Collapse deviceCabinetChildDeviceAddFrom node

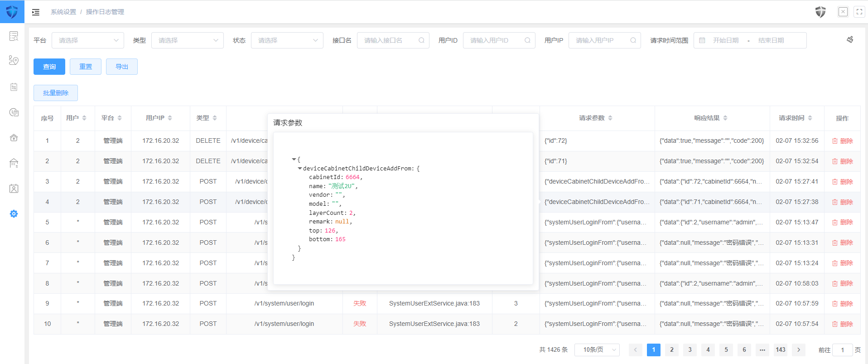pyautogui.click(x=300, y=168)
